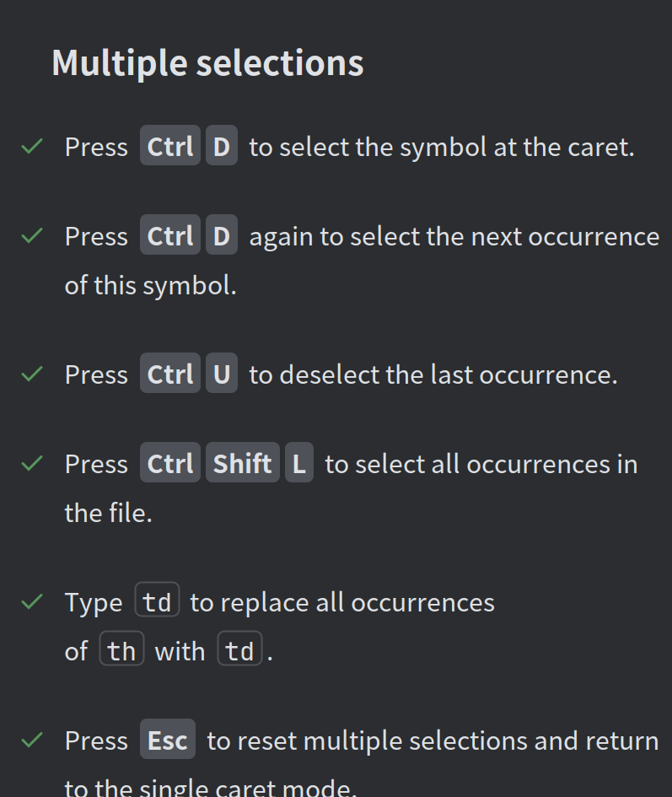This screenshot has width=672, height=797.
Task: Click the checkmark beside Ctrl Shift L step
Action: click(x=32, y=464)
